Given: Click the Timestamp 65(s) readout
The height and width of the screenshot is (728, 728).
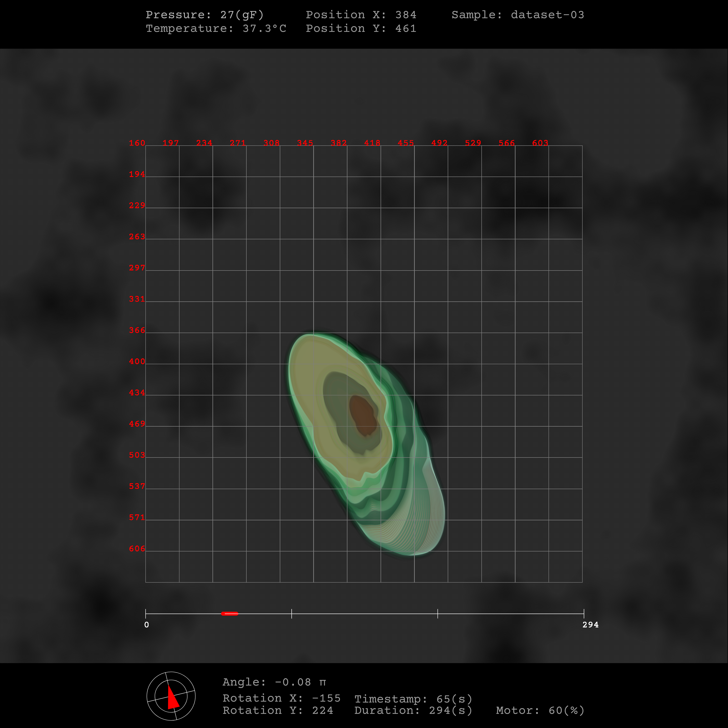Looking at the screenshot, I should point(413,699).
